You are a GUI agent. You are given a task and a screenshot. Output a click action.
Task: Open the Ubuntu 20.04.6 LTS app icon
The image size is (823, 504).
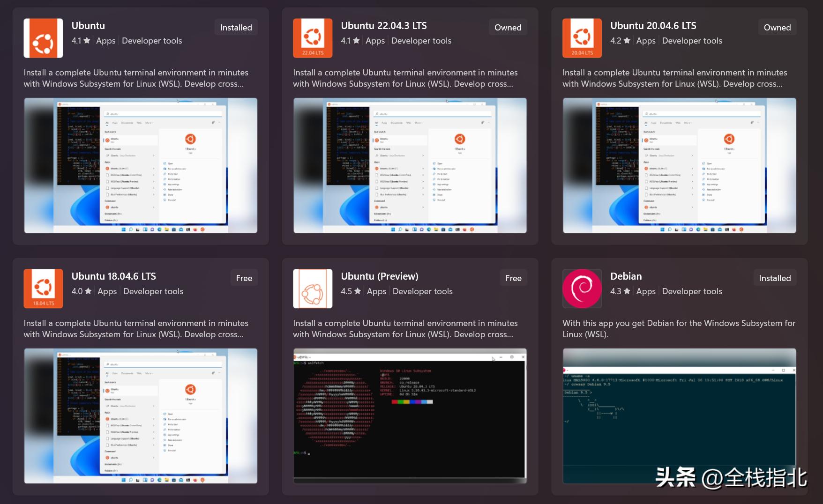[582, 38]
